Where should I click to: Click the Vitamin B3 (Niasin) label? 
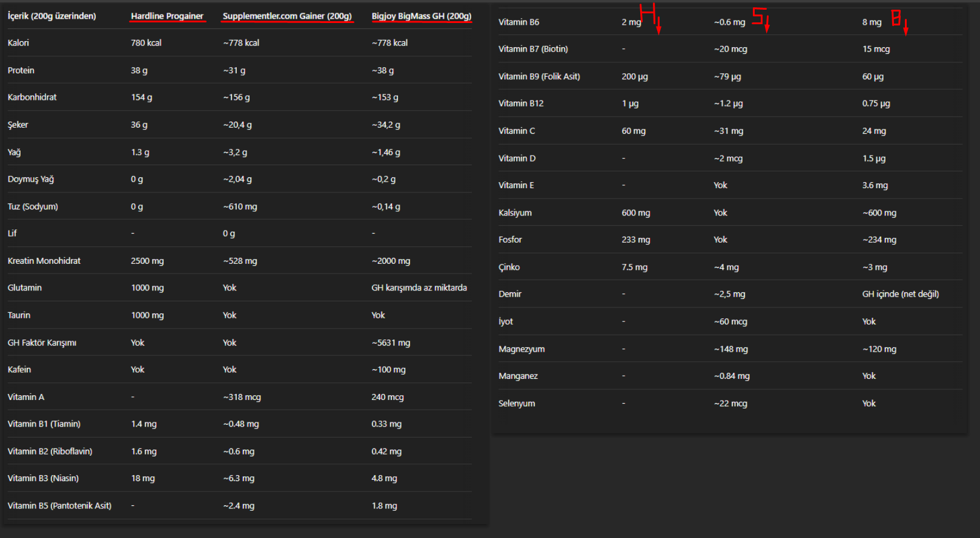tap(44, 479)
